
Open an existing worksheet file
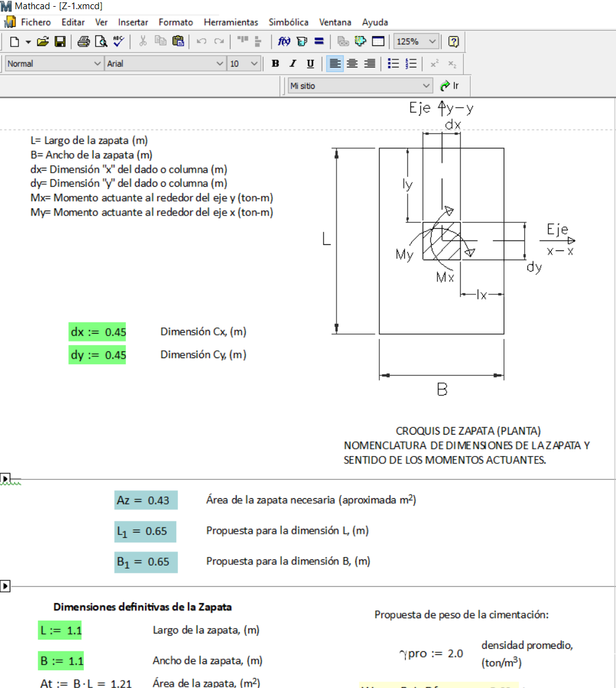[x=42, y=42]
